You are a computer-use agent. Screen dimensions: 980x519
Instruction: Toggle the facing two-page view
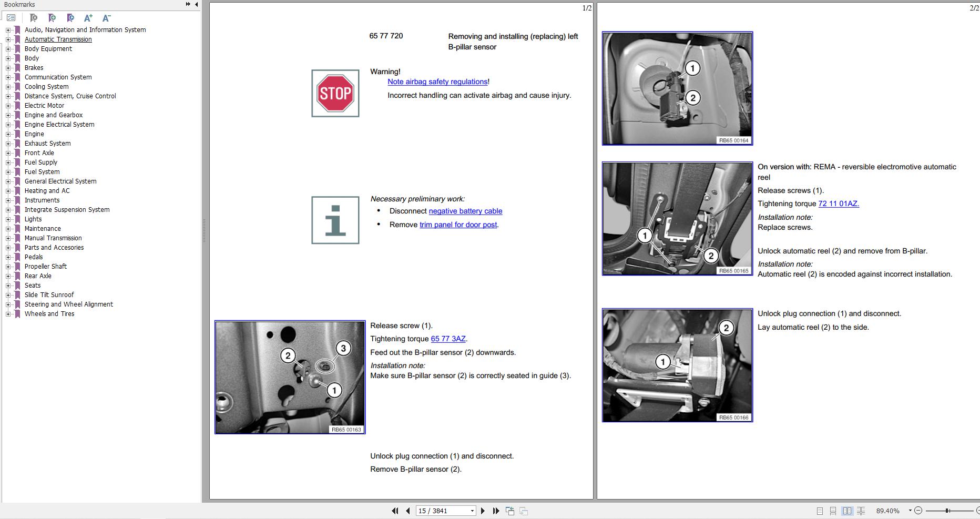pyautogui.click(x=847, y=511)
